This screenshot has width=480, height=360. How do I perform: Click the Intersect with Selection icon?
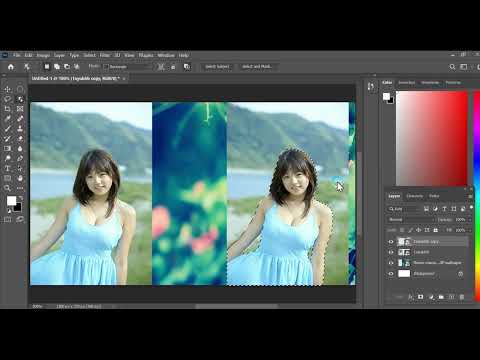click(77, 67)
